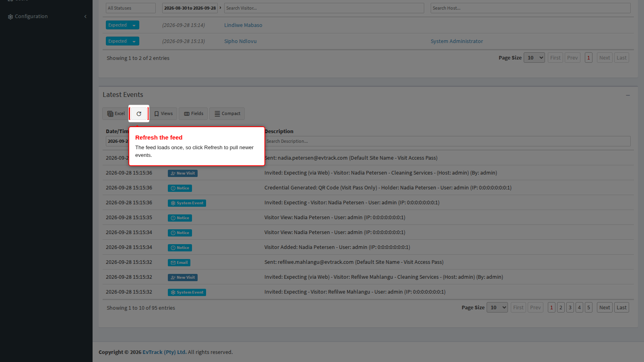This screenshot has width=644, height=362.
Task: Open the All Statuses filter
Action: [x=131, y=8]
